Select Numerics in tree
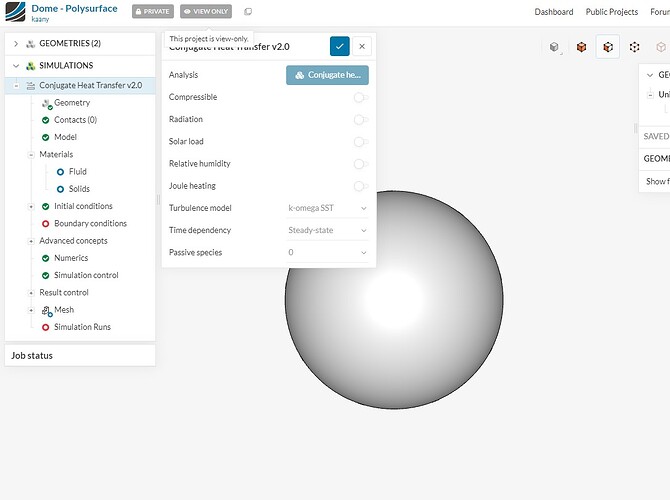 coord(71,258)
